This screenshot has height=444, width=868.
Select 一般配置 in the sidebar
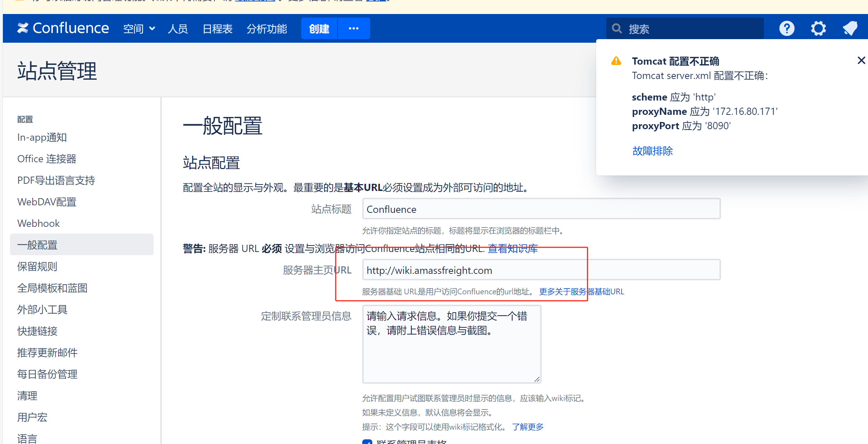coord(82,245)
